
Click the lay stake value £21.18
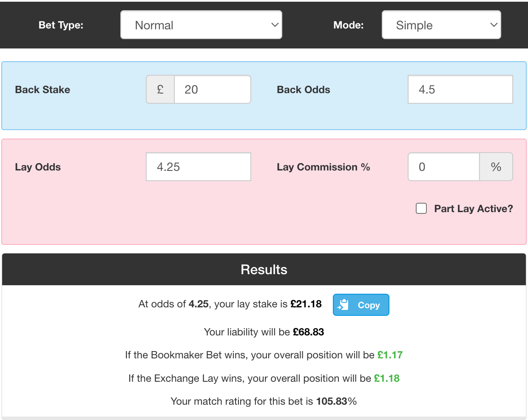(306, 304)
